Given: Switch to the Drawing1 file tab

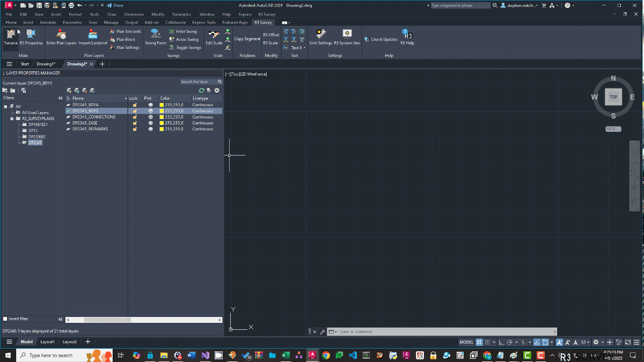Looking at the screenshot, I should pos(46,64).
